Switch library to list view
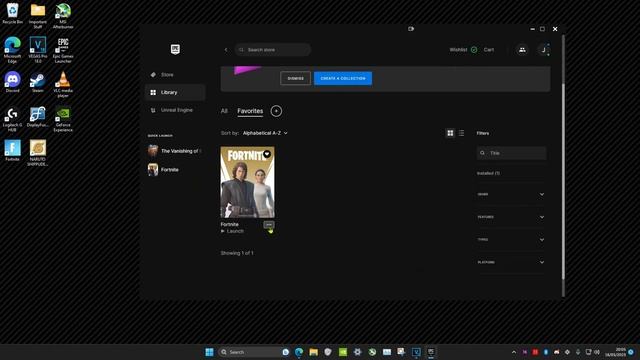Viewport: 640px width, 360px height. [461, 133]
